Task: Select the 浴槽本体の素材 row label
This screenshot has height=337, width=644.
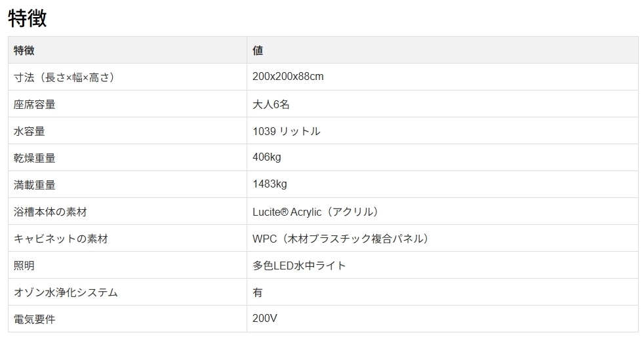Action: point(50,212)
